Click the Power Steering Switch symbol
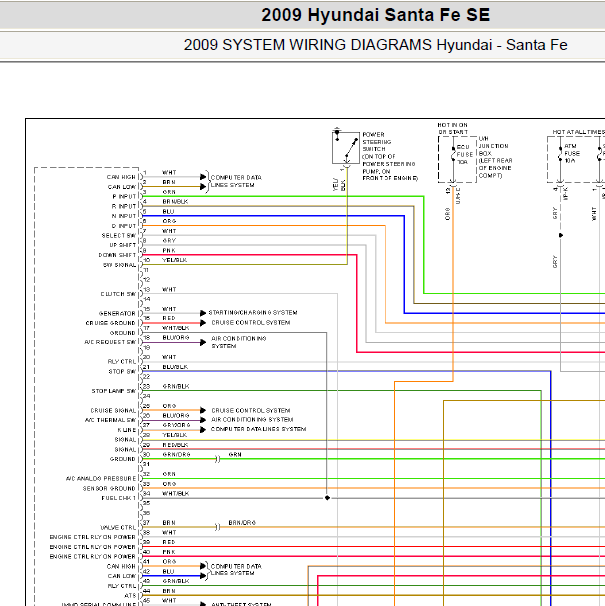This screenshot has width=605, height=606. [x=346, y=148]
